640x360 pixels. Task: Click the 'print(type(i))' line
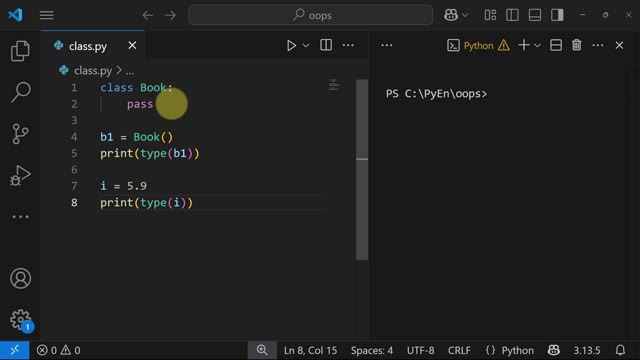coord(147,202)
